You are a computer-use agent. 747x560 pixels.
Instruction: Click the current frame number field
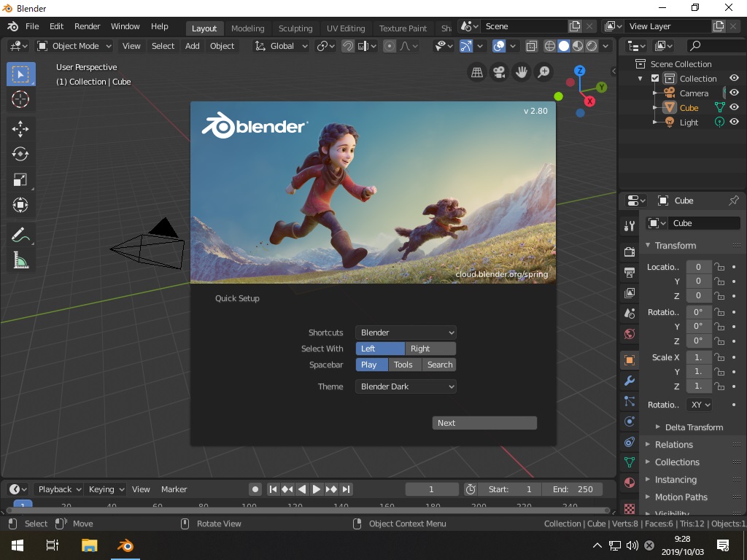pyautogui.click(x=431, y=489)
